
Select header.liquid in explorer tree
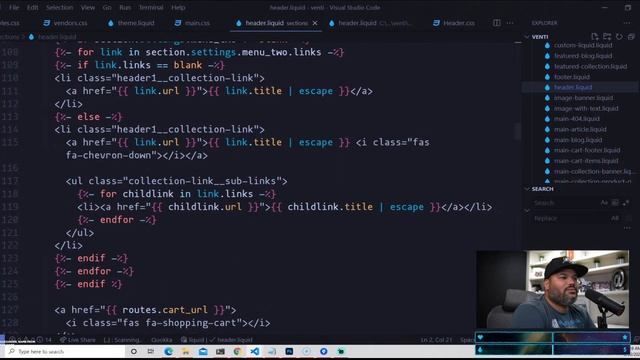click(573, 87)
